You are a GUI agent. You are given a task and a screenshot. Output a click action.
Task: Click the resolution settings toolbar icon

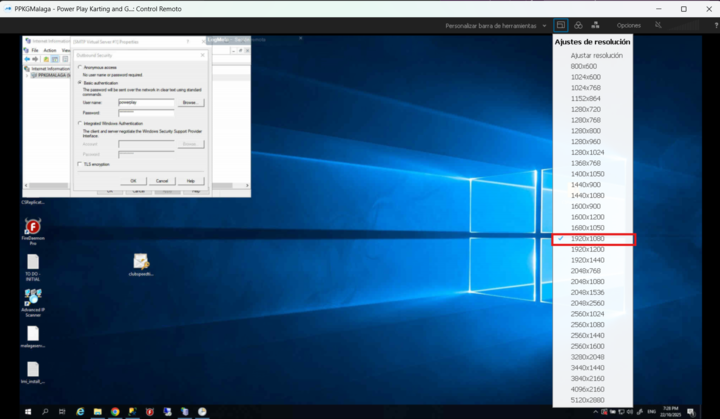[561, 25]
